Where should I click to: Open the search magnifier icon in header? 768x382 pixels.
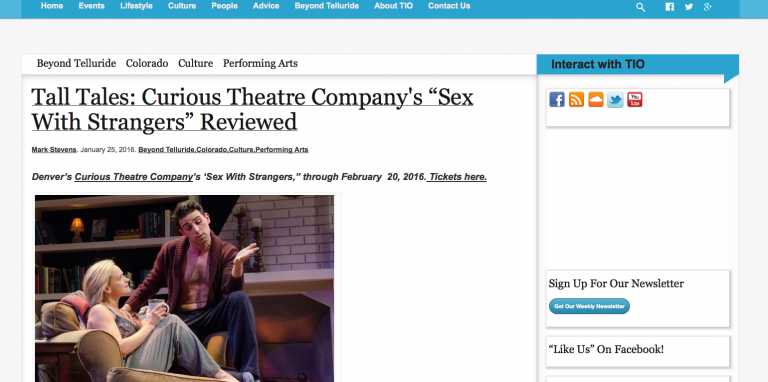[x=641, y=7]
